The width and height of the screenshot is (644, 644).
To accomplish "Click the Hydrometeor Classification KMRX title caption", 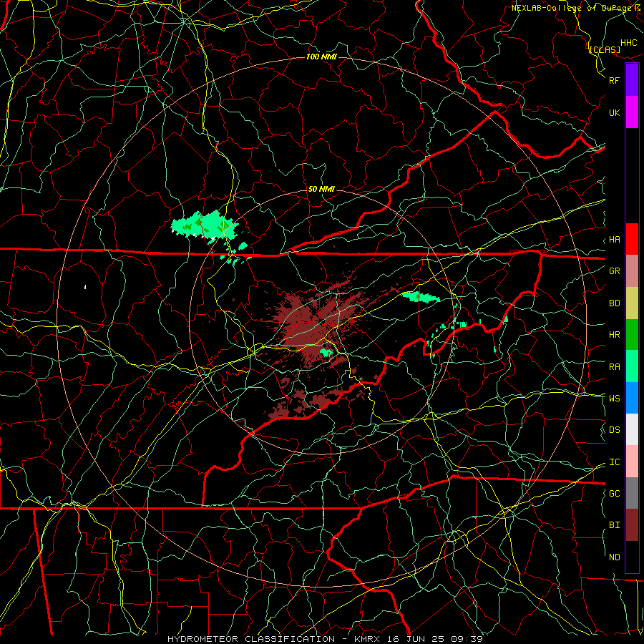I will (x=325, y=639).
